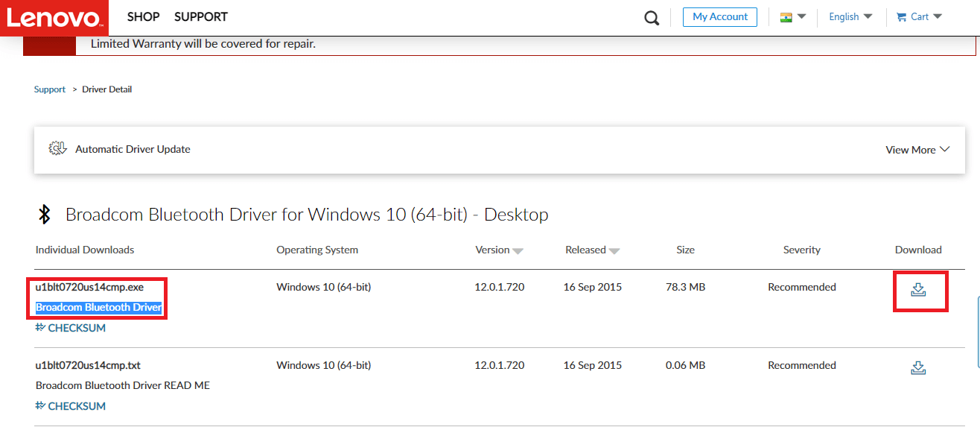Viewport: 980px width, 427px height.
Task: Click the Severity column header
Action: point(802,250)
